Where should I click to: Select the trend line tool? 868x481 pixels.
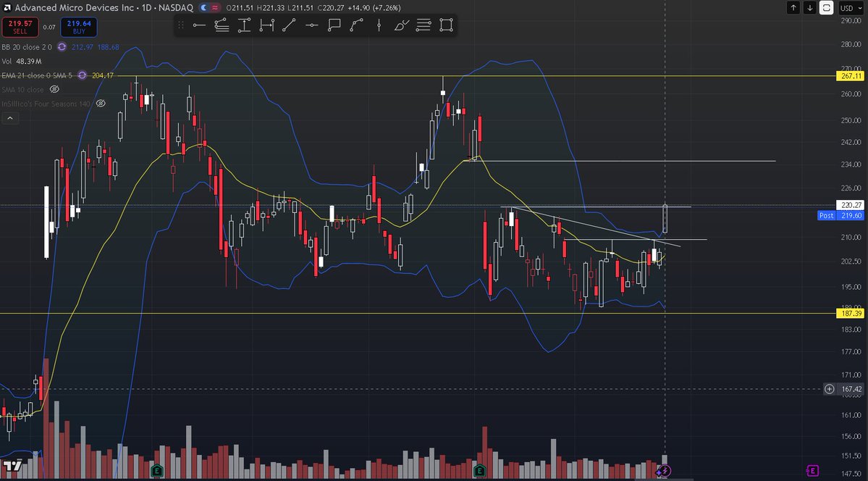[x=289, y=25]
